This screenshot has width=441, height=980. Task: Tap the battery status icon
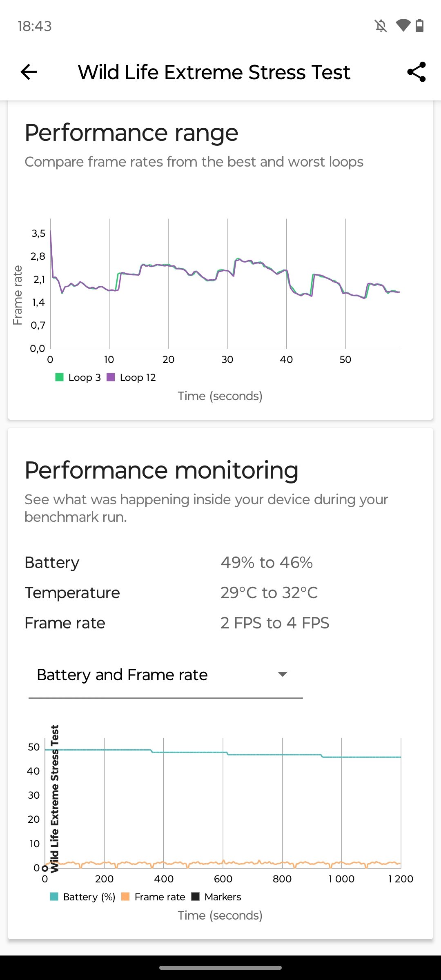point(419,26)
